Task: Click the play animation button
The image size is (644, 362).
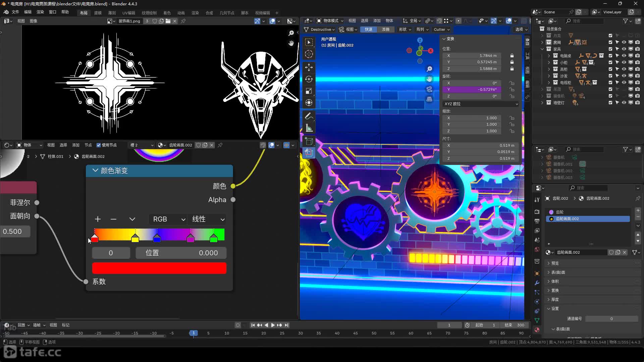Action: (x=273, y=325)
